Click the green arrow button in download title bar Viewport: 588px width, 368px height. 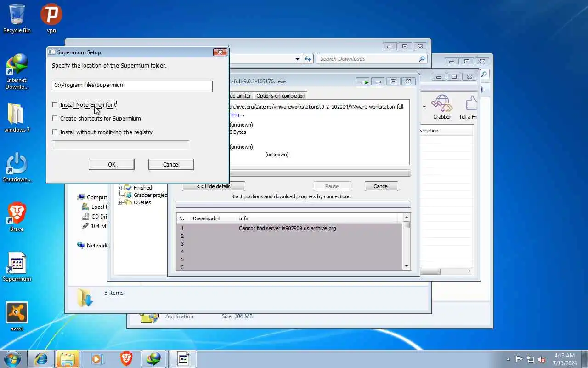pyautogui.click(x=364, y=81)
